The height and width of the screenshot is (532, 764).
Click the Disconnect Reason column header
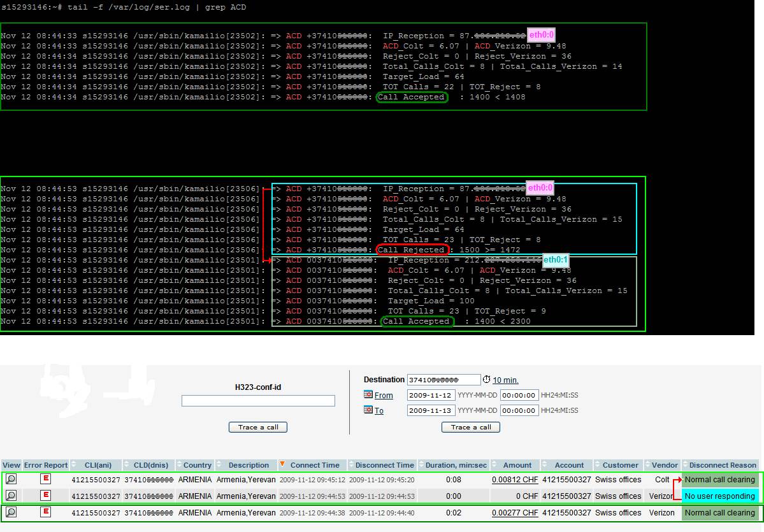[x=722, y=465]
